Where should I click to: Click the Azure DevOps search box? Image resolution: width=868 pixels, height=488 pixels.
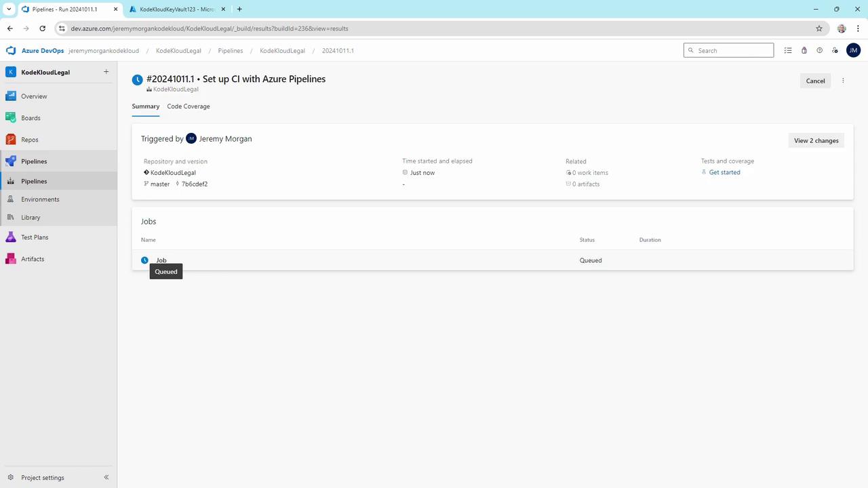(728, 50)
